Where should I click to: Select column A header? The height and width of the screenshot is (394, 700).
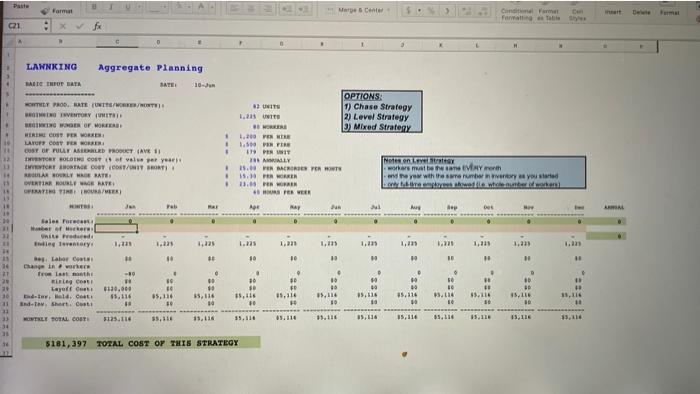[x=20, y=41]
